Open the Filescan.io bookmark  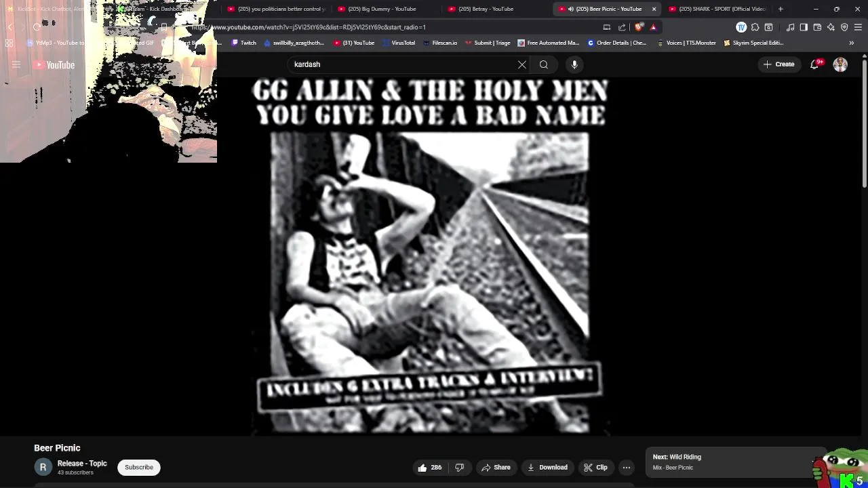(x=439, y=43)
